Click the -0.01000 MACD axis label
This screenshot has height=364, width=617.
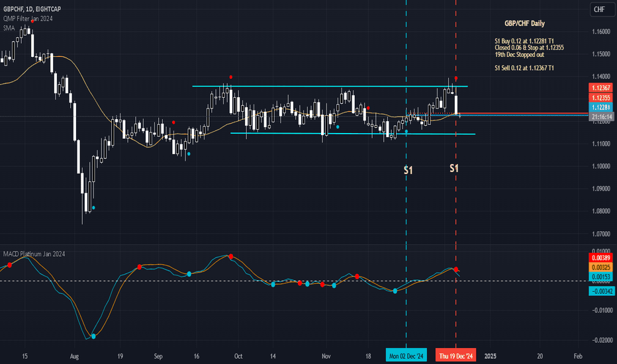602,310
